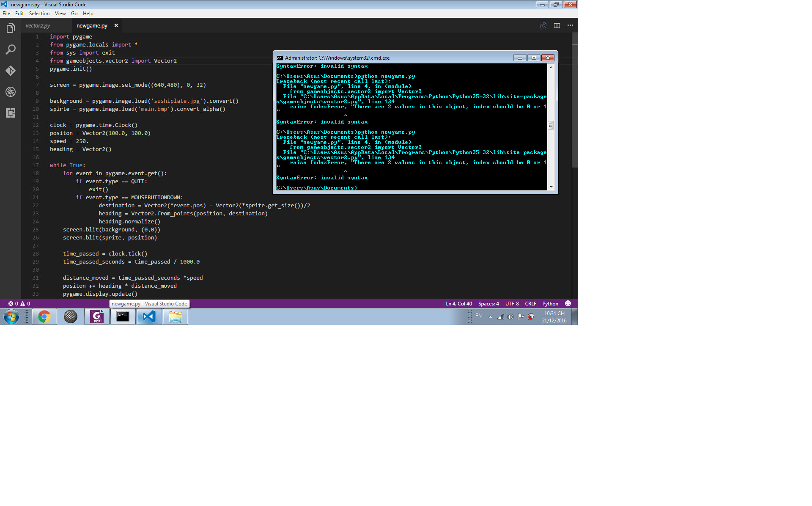The width and height of the screenshot is (812, 506).
Task: Click the split editor icon
Action: pos(557,25)
